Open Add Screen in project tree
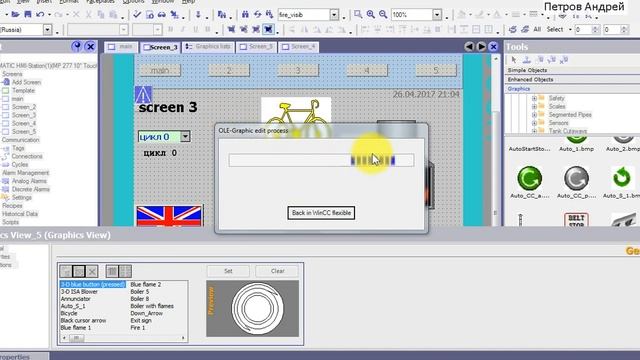Screen dimensions: 640x360 (26, 82)
